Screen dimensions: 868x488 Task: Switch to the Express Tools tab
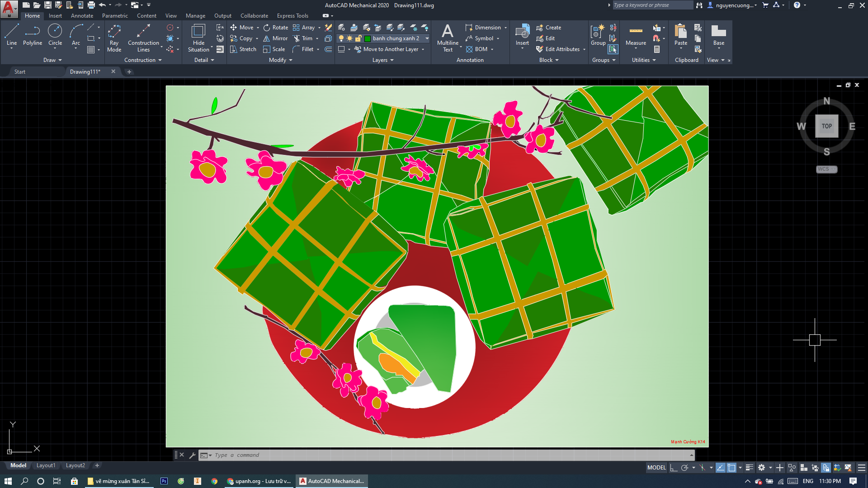[292, 16]
